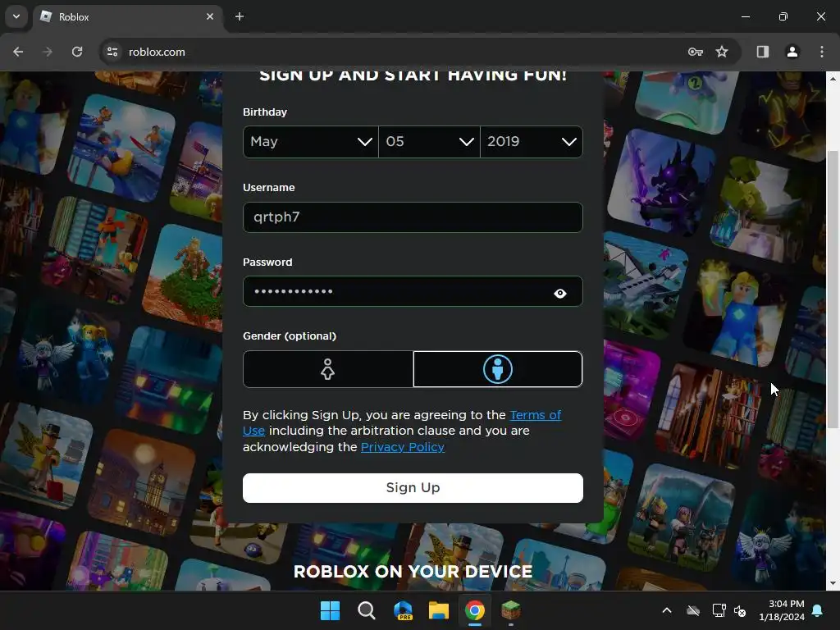Screen dimensions: 840x630
Task: Open File Explorer from taskbar
Action: click(x=439, y=610)
